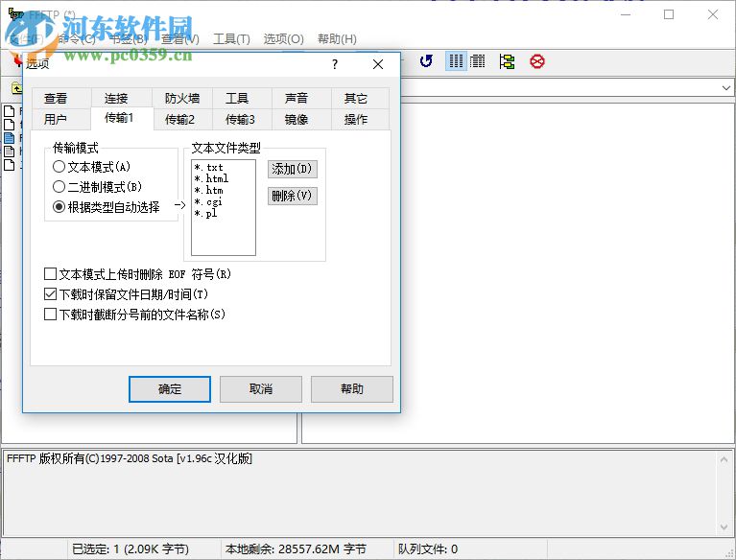Click the FFFTP application icon in title bar
The image size is (736, 560).
[15, 14]
